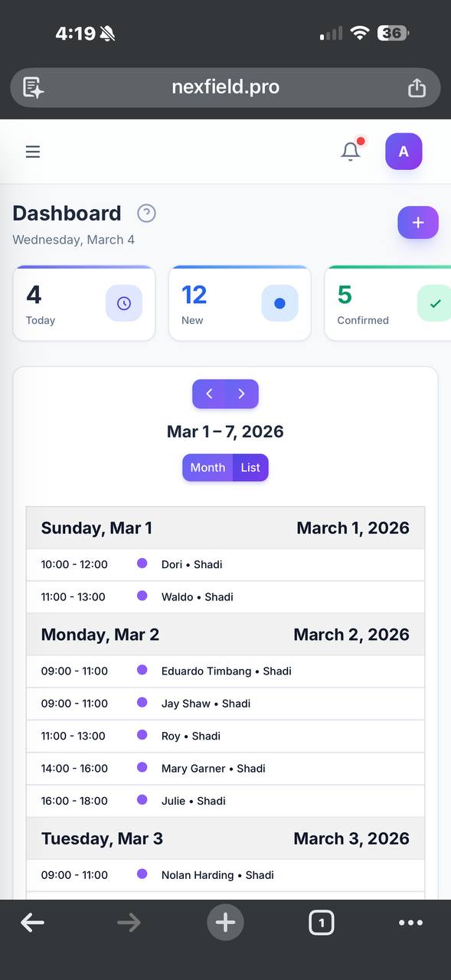Switch to Month view
The width and height of the screenshot is (451, 980).
click(207, 467)
